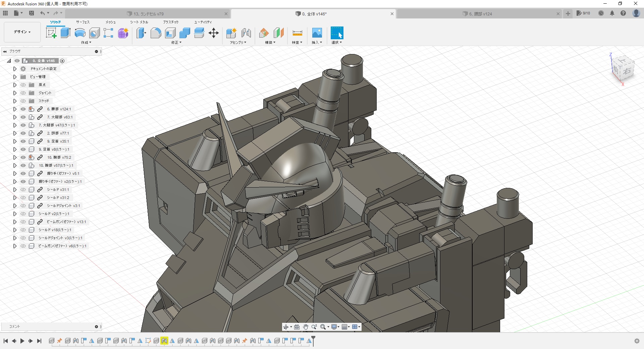Image resolution: width=644 pixels, height=349 pixels.
Task: Open the 作成 menu
Action: pyautogui.click(x=86, y=43)
